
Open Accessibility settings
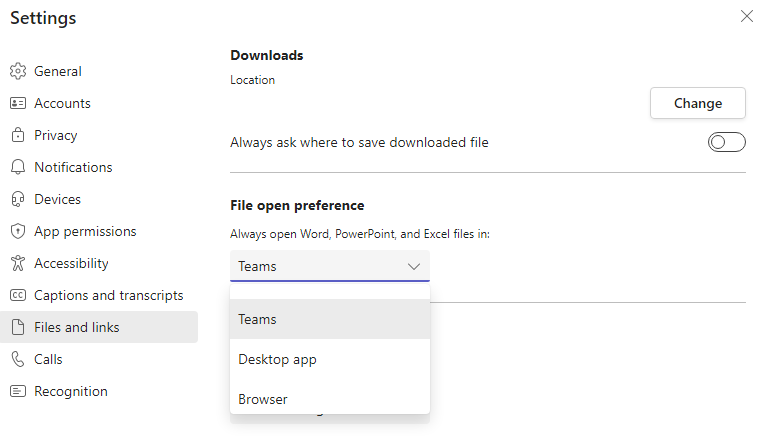tap(99, 263)
